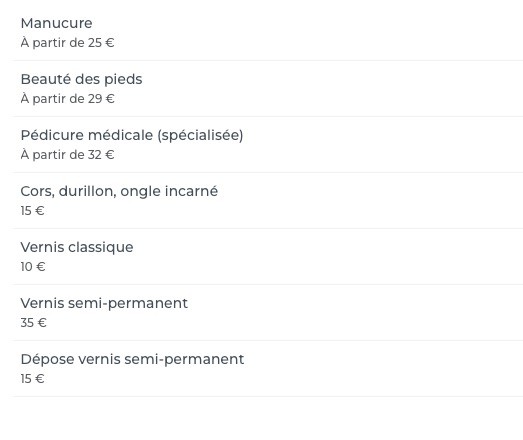Screen dimensions: 523x440
Task: Click the À partir de 29 € price
Action: (x=67, y=99)
